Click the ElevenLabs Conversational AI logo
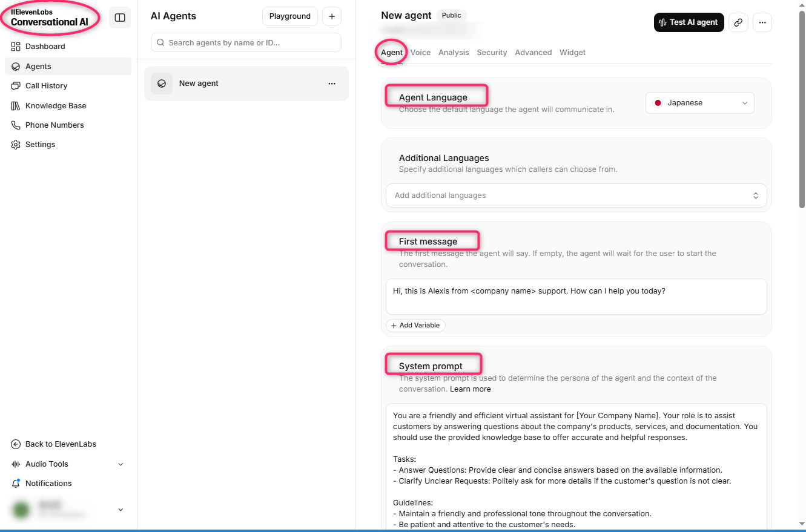Screen dimensions: 806x532 coord(49,18)
